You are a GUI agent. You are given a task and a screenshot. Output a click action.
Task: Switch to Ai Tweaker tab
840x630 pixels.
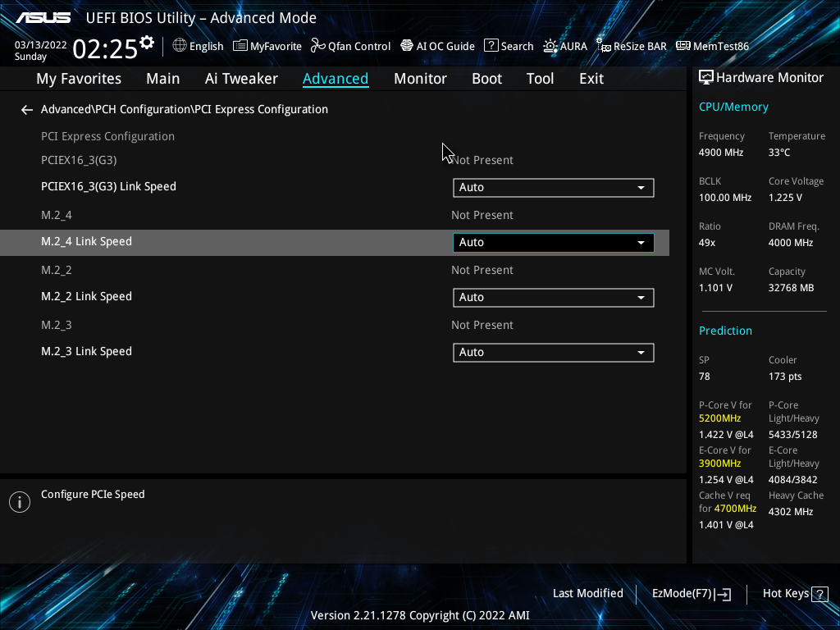point(241,79)
